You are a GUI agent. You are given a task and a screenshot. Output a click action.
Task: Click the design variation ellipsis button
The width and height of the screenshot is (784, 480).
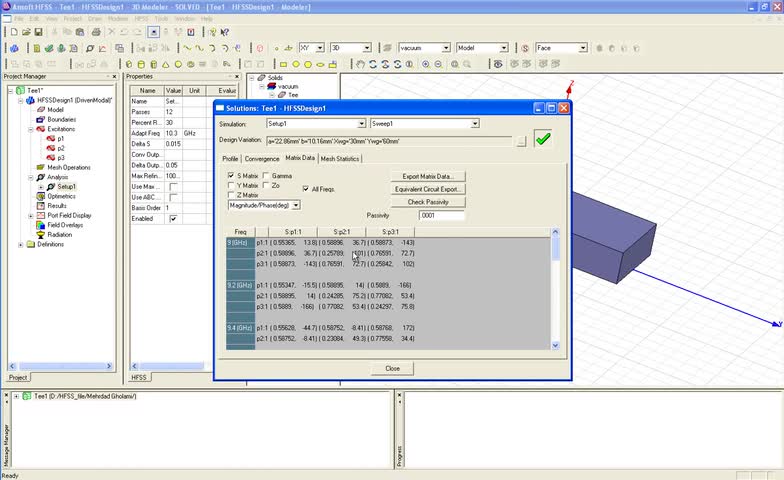522,142
